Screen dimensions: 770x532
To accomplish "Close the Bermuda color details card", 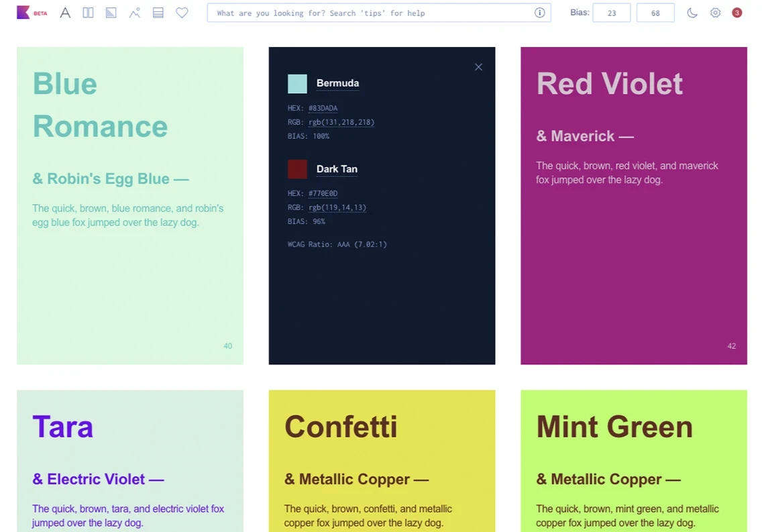I will [x=478, y=67].
